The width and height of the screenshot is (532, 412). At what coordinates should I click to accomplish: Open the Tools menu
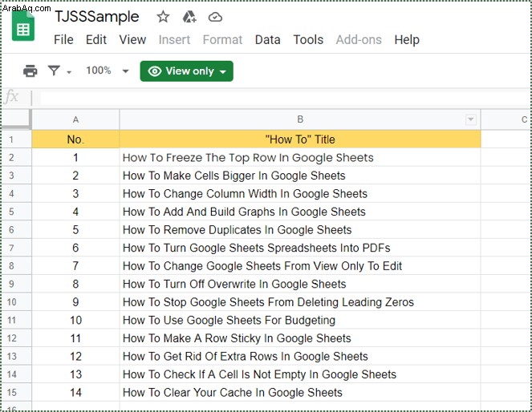point(308,39)
